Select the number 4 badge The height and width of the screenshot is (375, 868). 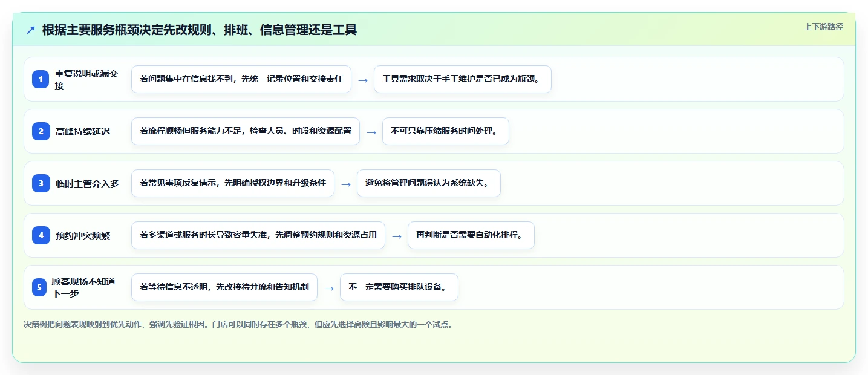click(x=41, y=235)
